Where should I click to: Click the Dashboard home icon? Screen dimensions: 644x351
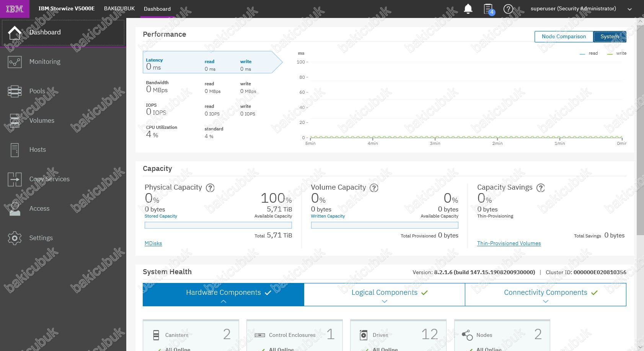(15, 32)
